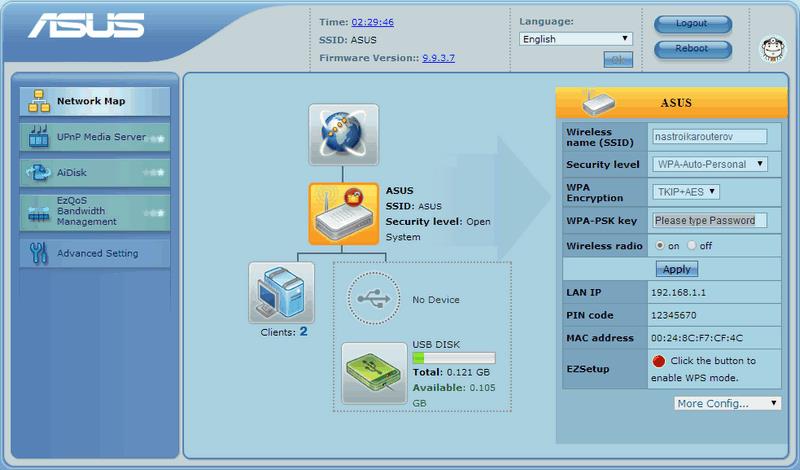The height and width of the screenshot is (470, 800).
Task: Click the security lock badge on router
Action: (x=354, y=196)
